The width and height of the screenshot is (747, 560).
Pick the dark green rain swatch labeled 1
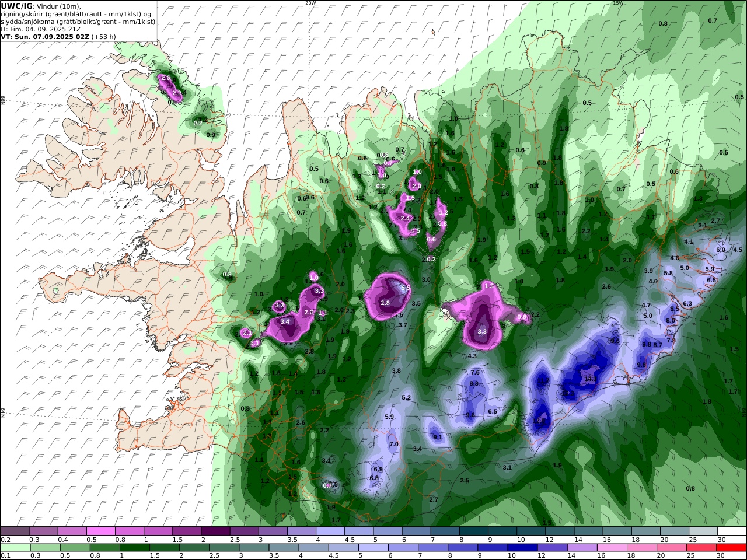pyautogui.click(x=135, y=548)
